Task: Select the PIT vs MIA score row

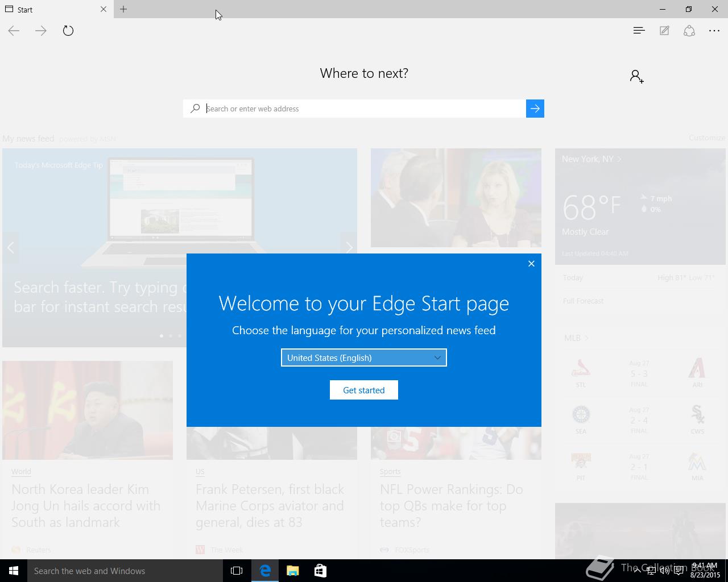Action: pos(639,467)
